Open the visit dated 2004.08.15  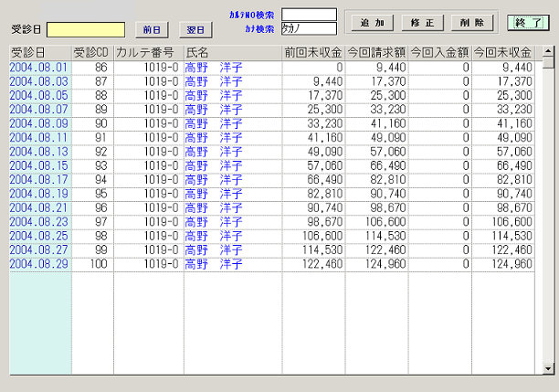pos(38,165)
